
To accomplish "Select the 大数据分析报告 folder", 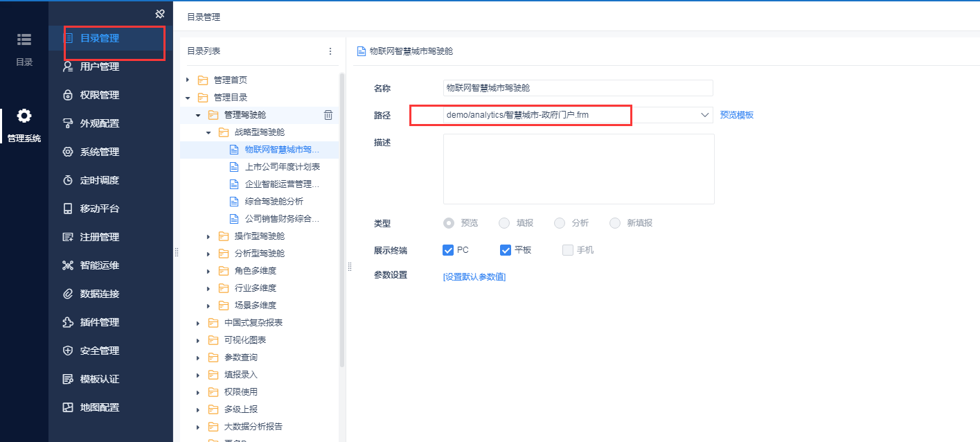I will (x=253, y=427).
